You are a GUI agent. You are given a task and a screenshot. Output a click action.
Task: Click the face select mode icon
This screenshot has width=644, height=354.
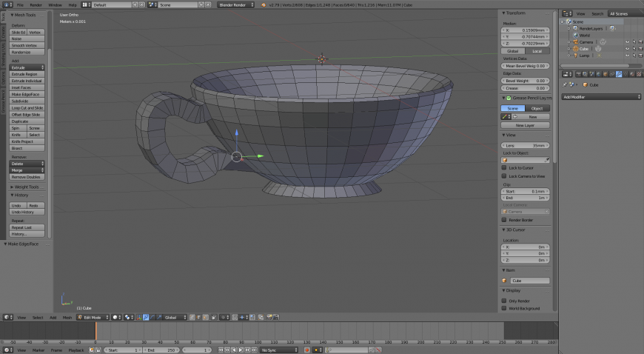coord(205,318)
